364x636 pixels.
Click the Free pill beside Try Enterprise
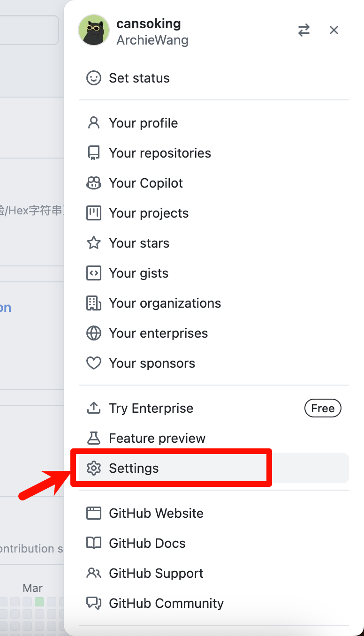click(x=323, y=408)
